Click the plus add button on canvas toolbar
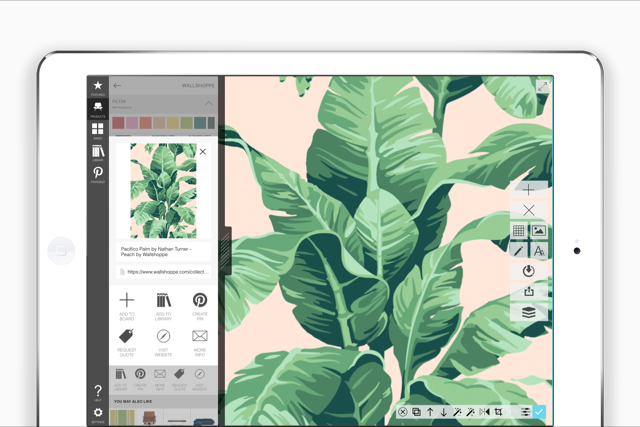Screen dimensions: 640x427 (529, 190)
